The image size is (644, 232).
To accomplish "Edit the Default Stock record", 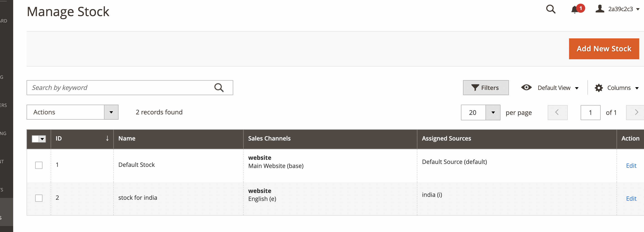I will [x=631, y=165].
